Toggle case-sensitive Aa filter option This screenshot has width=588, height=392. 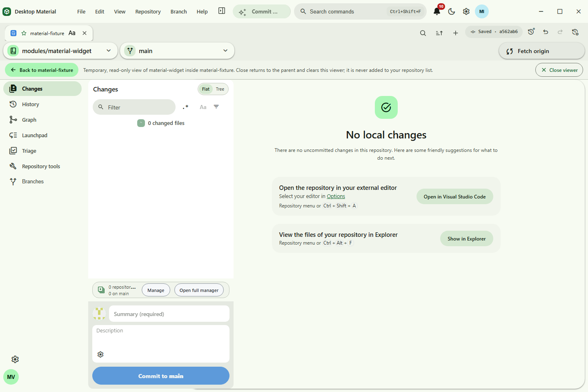203,107
